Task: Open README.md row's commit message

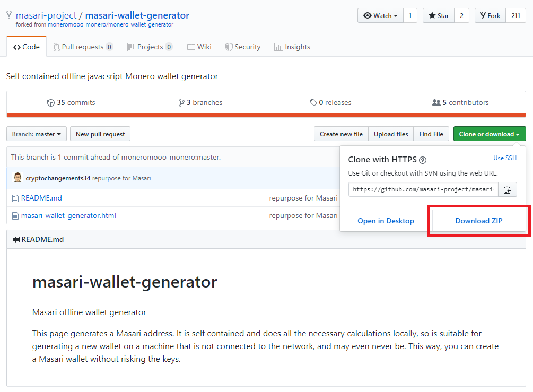Action: pyautogui.click(x=303, y=198)
